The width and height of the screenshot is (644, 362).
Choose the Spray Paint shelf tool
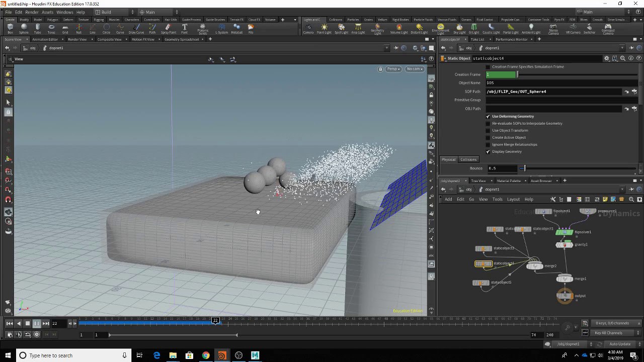tap(169, 28)
